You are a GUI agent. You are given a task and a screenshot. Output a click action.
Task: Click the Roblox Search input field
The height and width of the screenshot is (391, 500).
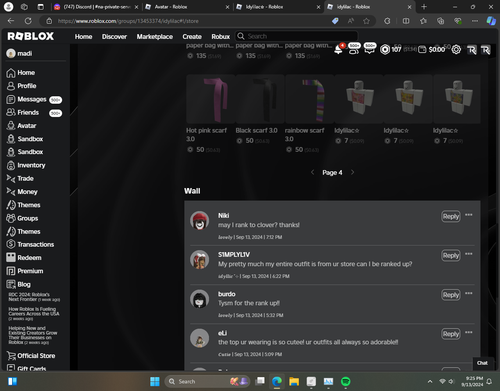296,36
